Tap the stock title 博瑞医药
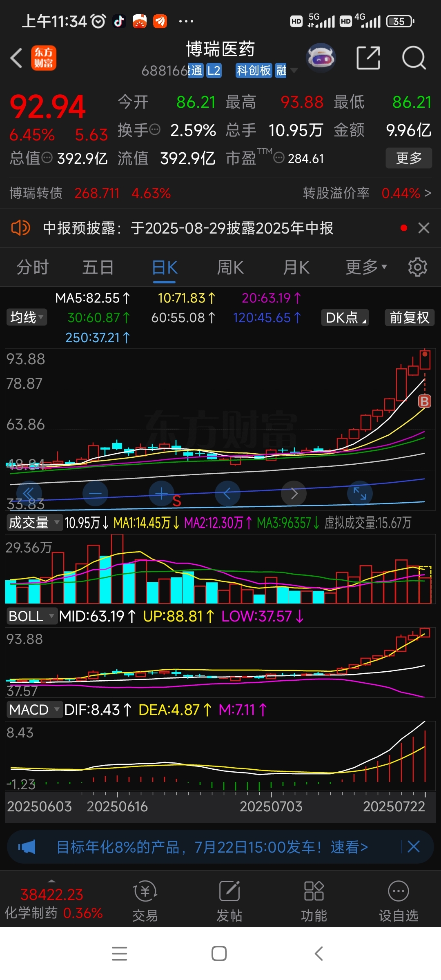441x980 pixels. coord(220,49)
